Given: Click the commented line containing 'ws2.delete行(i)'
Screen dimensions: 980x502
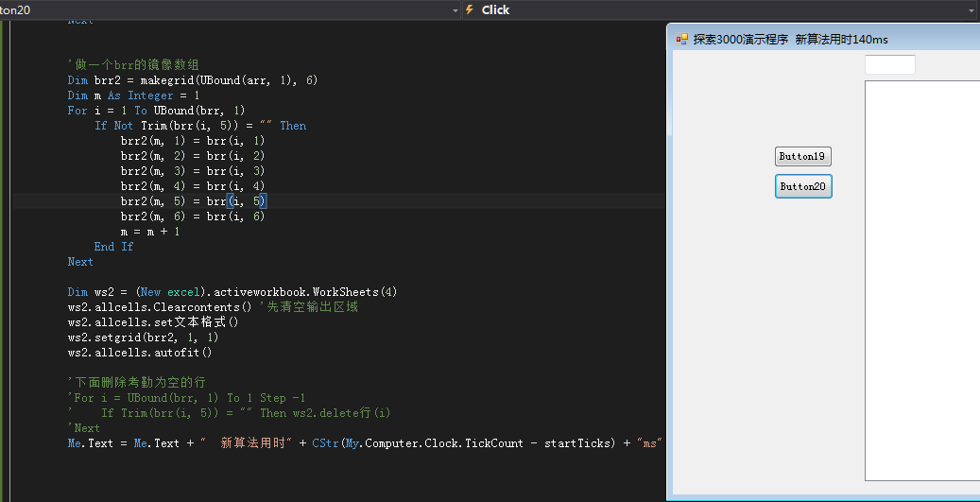Looking at the screenshot, I should click(x=230, y=412).
